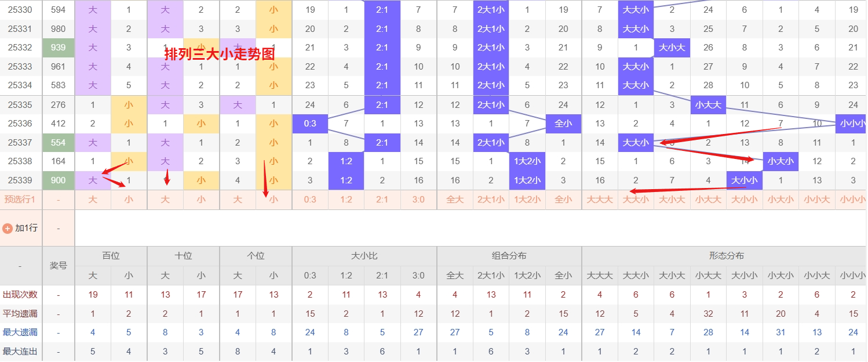
Task: Click the 个位 column group header
Action: tap(256, 256)
